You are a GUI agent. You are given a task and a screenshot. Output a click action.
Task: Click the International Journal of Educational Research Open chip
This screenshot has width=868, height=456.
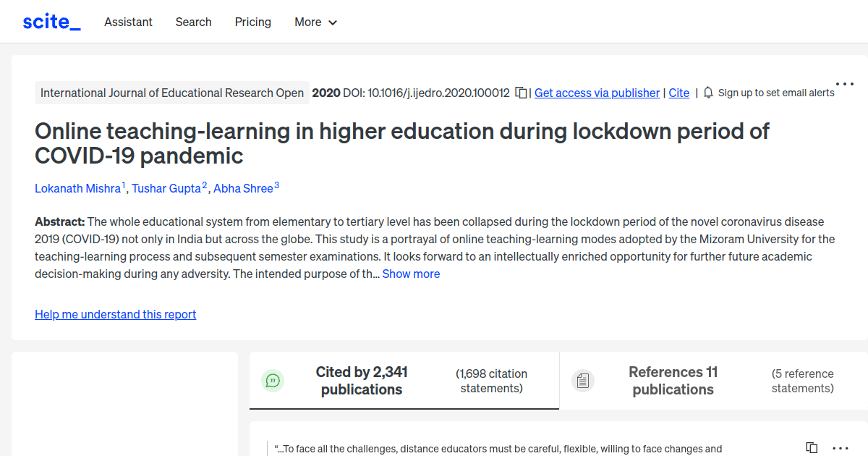tap(171, 93)
